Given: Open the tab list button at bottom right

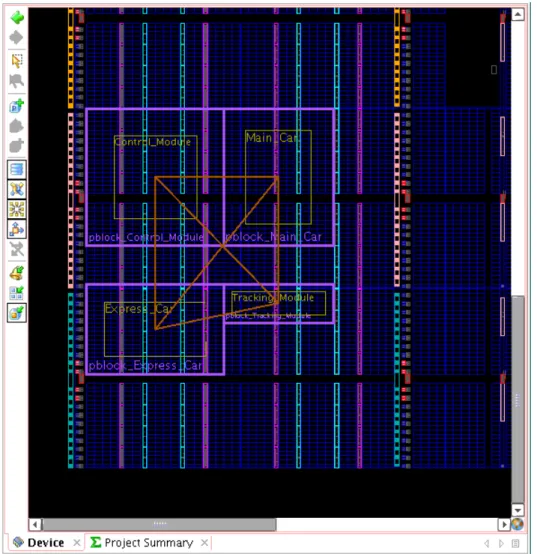Looking at the screenshot, I should [515, 543].
